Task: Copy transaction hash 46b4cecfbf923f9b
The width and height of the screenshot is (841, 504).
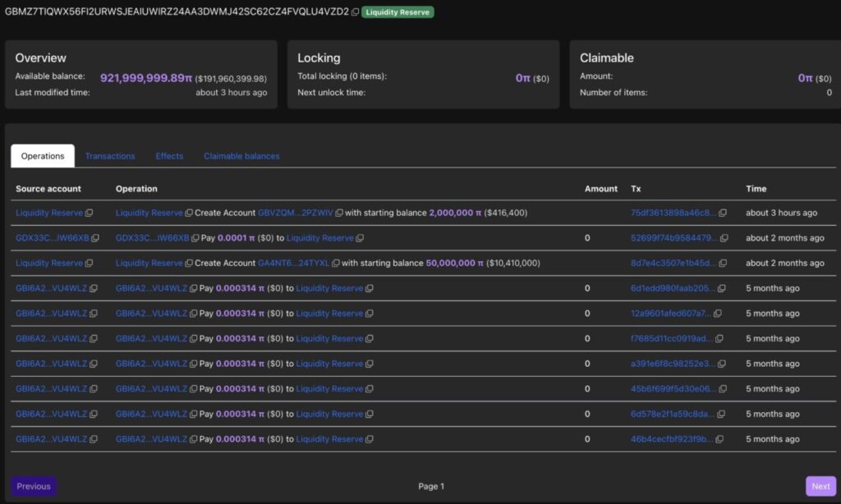Action: pos(719,439)
